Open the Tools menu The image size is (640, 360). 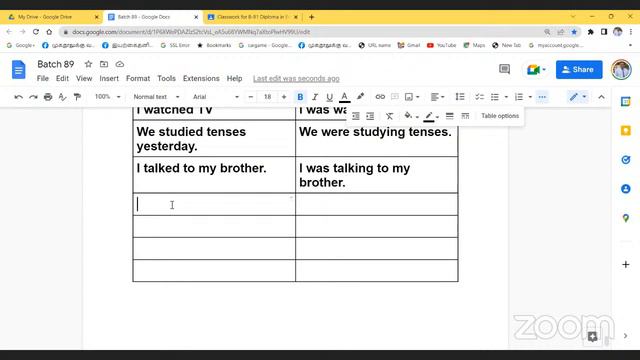click(x=167, y=78)
